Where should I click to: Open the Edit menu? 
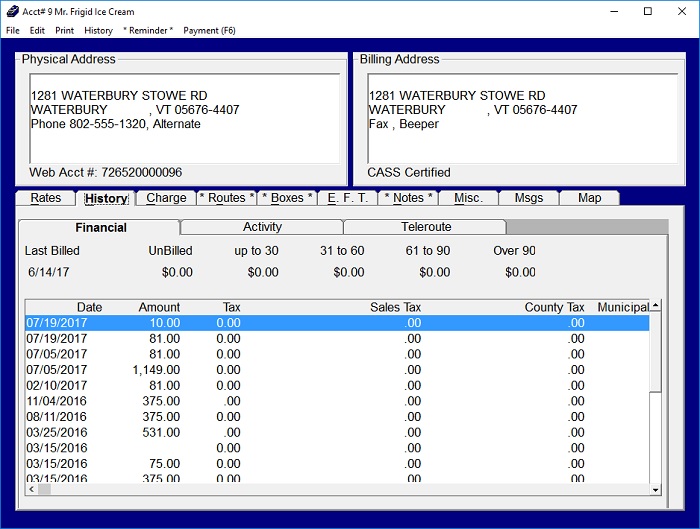37,31
